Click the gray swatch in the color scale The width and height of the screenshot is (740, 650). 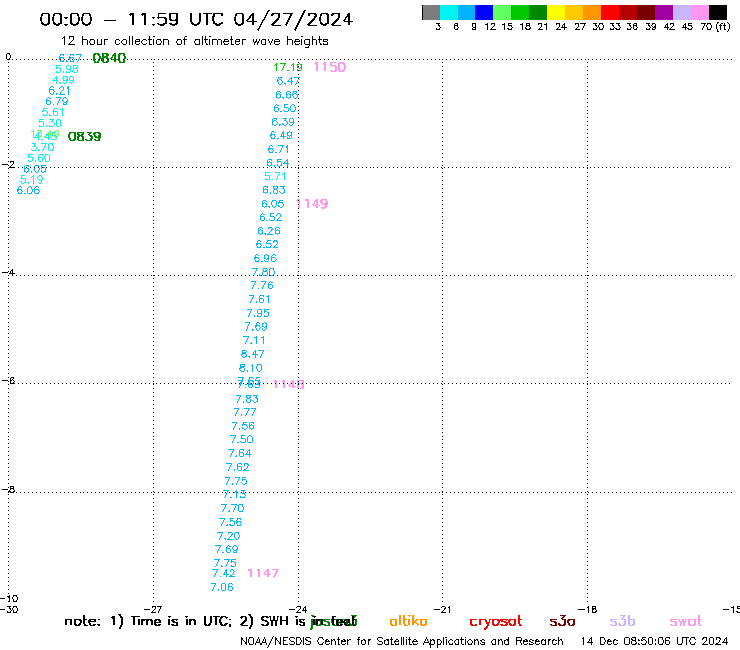(431, 12)
